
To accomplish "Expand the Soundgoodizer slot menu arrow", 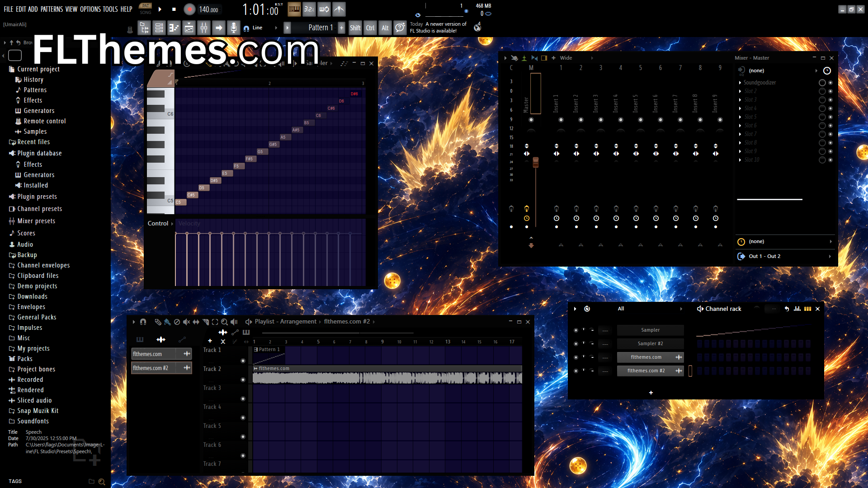I will 740,83.
